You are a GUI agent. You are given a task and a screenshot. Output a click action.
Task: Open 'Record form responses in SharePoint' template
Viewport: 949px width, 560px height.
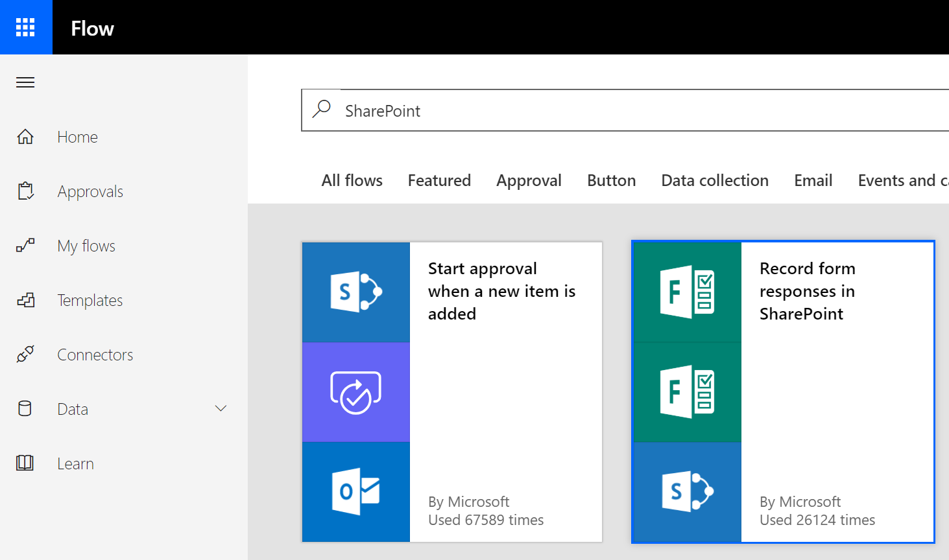coord(807,291)
